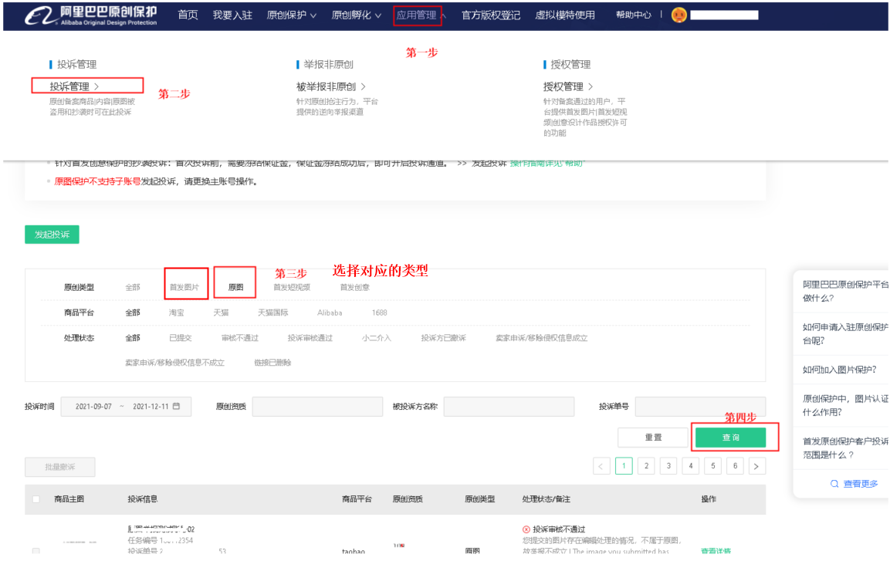Open 投诉管理 from the dropdown panel

point(74,86)
